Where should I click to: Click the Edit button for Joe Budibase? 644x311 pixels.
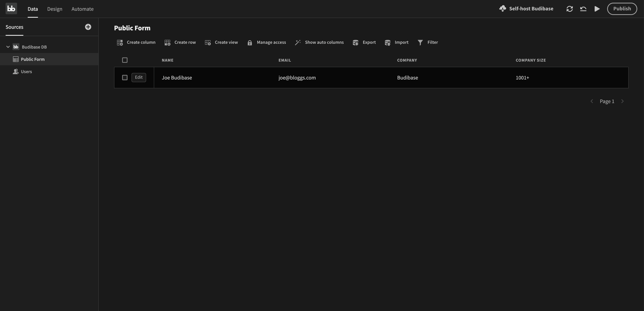click(x=138, y=77)
